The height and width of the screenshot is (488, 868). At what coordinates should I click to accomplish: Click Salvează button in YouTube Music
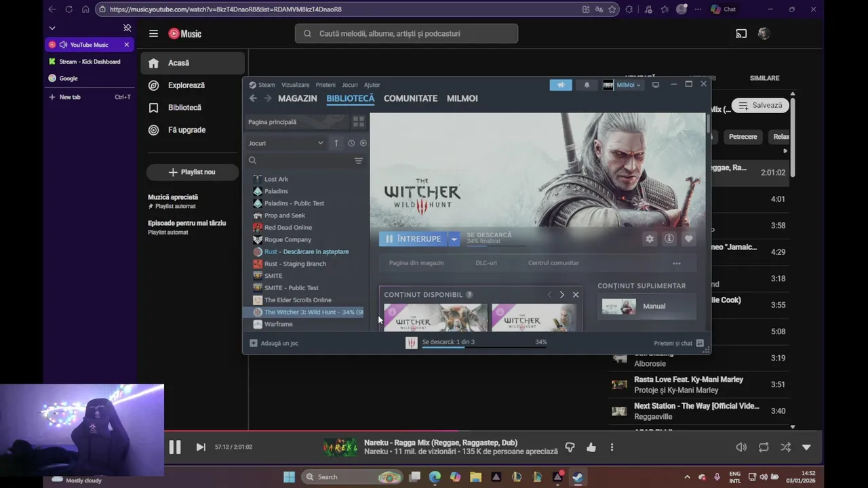coord(760,106)
